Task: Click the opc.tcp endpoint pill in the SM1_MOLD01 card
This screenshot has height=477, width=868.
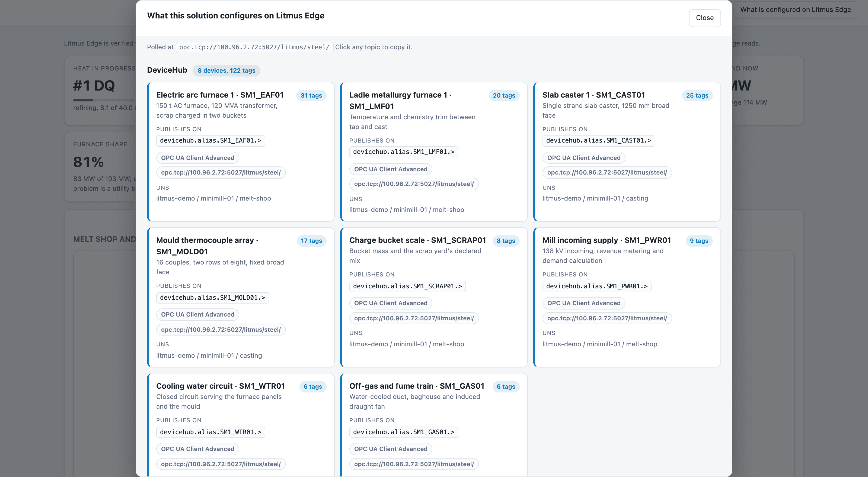Action: pyautogui.click(x=221, y=330)
